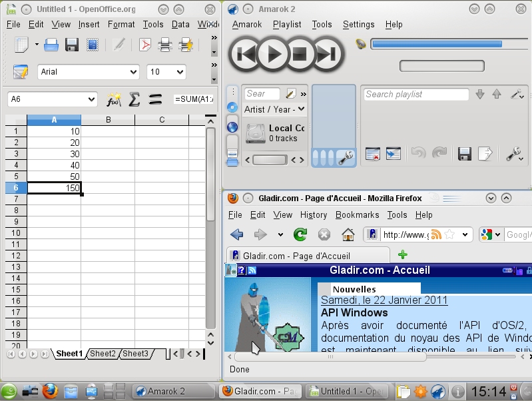The height and width of the screenshot is (401, 532).
Task: Click the Firefox Stop icon
Action: coord(324,234)
